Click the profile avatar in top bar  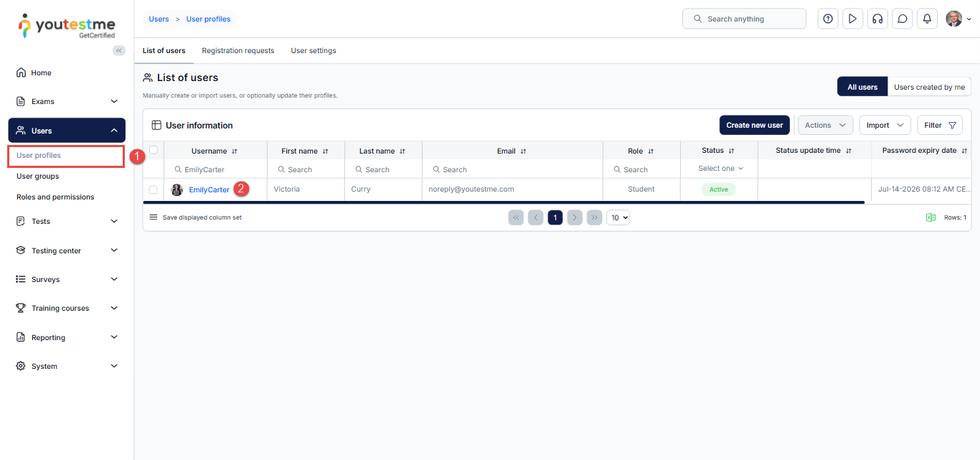(953, 19)
